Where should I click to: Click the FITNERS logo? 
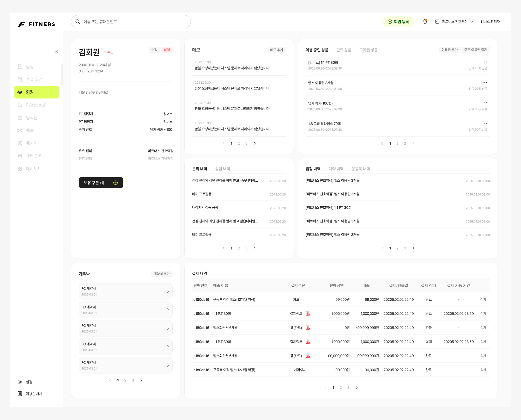(x=37, y=24)
